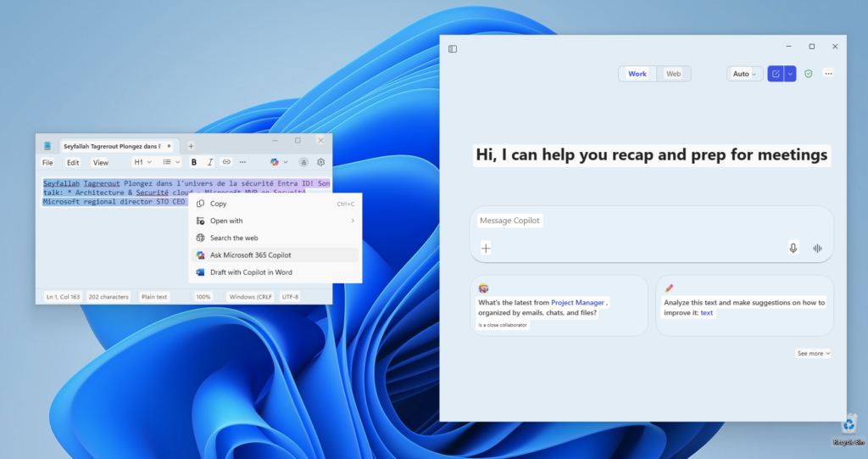Expand See more prompt suggestions
Viewport: 868px width, 459px height.
click(813, 353)
